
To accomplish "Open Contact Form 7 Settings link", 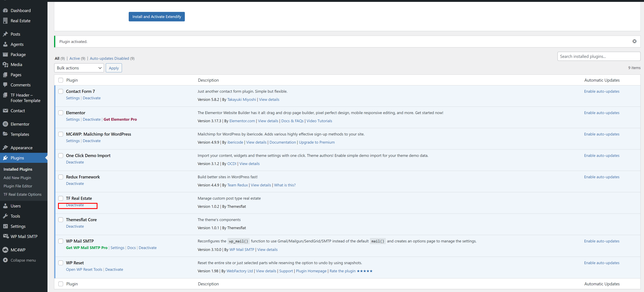I will click(x=73, y=98).
